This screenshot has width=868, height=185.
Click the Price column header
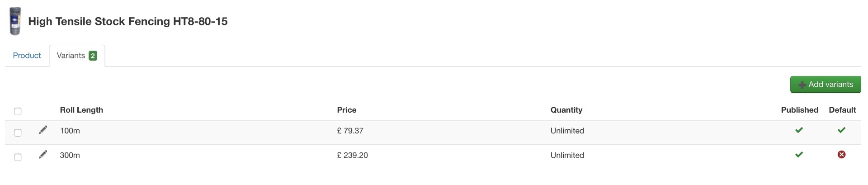point(346,110)
